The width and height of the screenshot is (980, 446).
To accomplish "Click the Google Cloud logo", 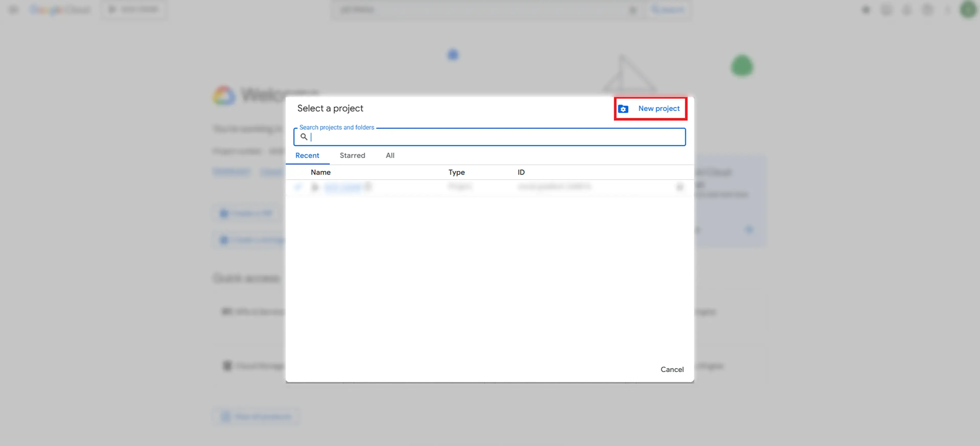I will (60, 9).
